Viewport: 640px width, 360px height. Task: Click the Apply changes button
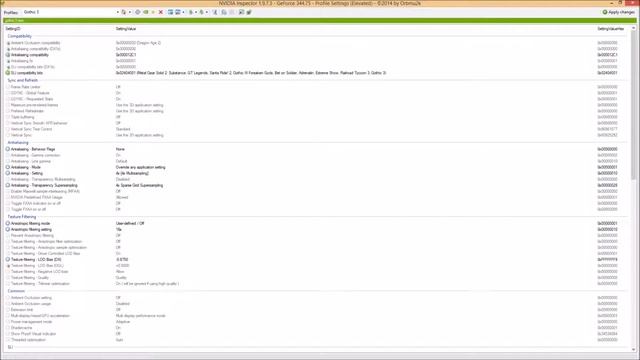618,12
